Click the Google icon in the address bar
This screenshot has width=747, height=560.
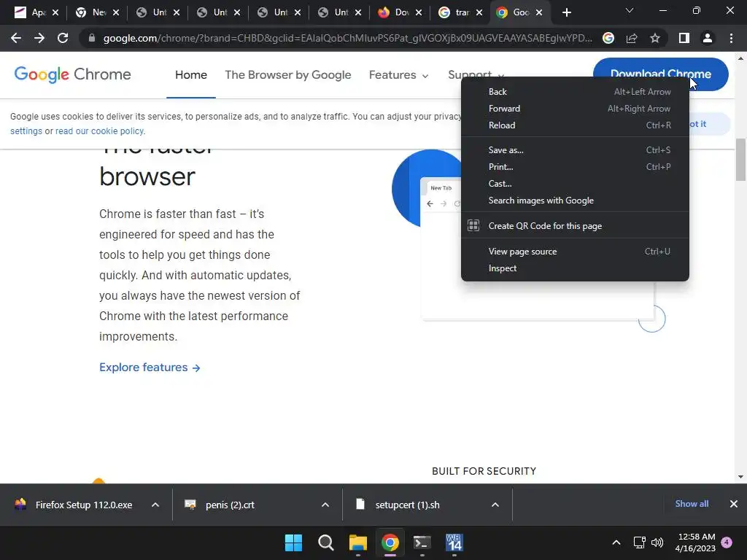click(608, 38)
